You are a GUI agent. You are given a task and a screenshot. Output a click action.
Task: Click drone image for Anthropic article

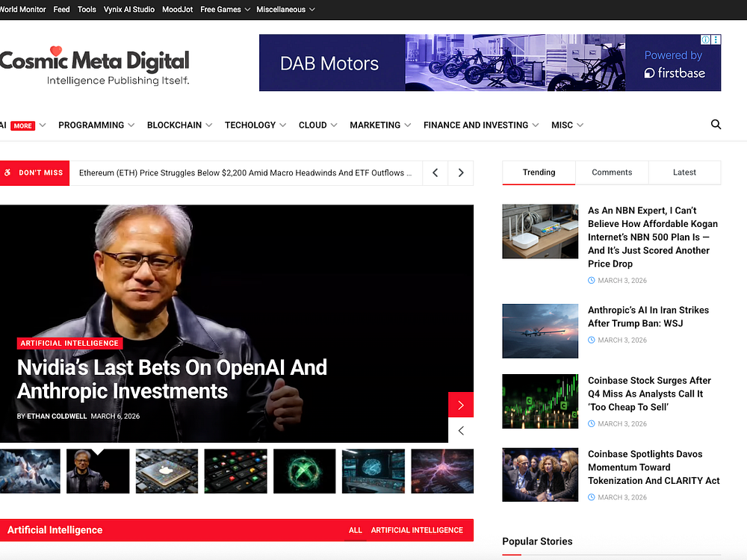click(x=540, y=331)
